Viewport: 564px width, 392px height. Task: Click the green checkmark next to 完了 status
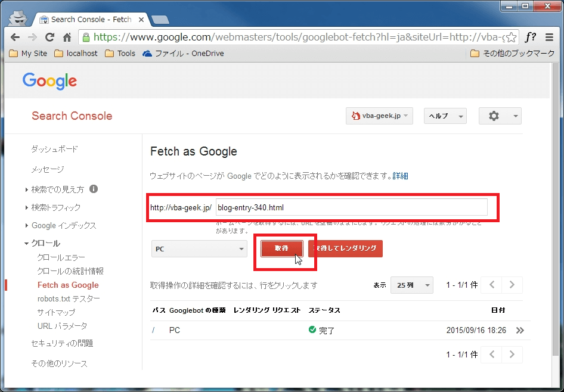click(312, 329)
